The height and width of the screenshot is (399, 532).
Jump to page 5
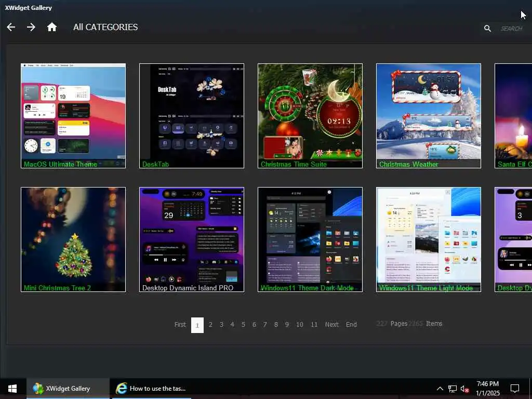tap(243, 325)
